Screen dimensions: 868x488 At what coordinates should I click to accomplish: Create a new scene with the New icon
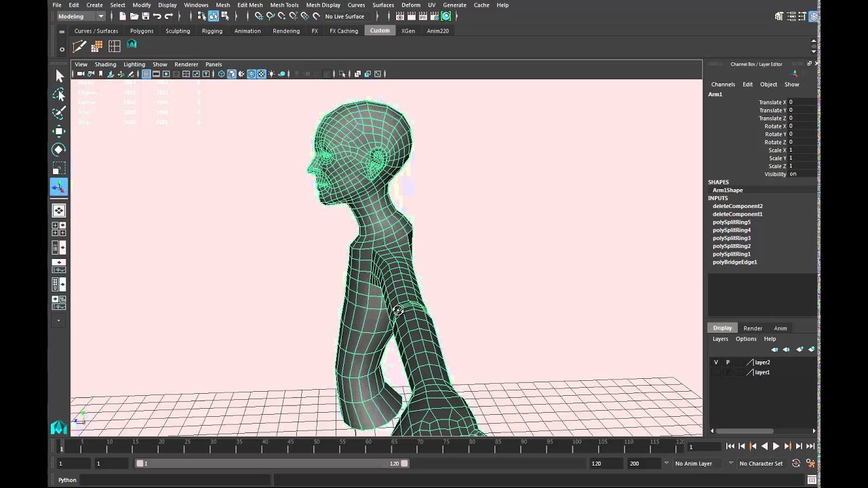122,16
